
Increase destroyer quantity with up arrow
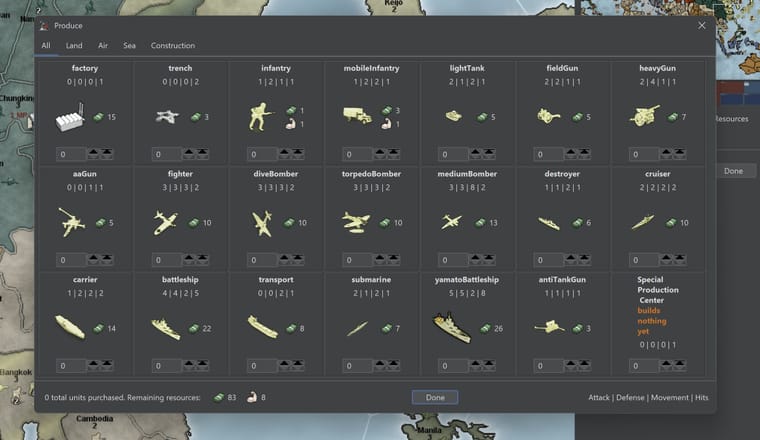click(x=571, y=259)
